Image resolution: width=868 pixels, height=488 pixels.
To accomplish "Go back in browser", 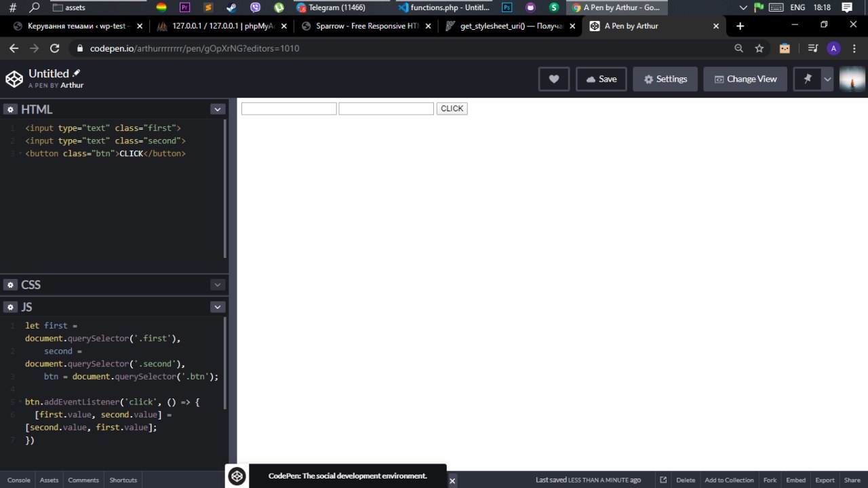I will click(x=13, y=48).
